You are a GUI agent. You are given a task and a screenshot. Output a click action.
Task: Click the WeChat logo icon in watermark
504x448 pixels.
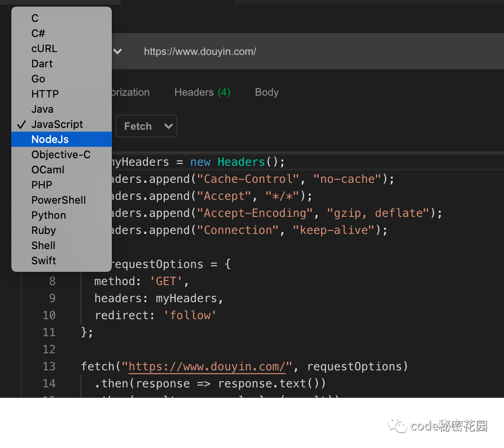[397, 425]
